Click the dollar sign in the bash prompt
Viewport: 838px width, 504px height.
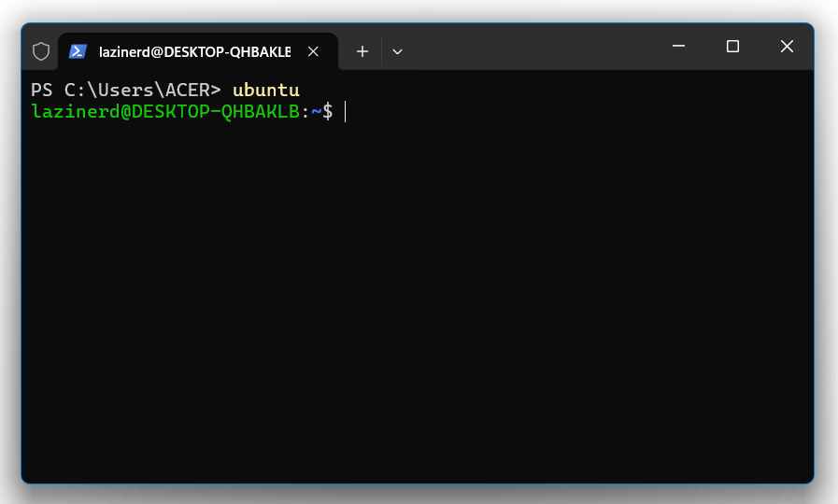(328, 112)
